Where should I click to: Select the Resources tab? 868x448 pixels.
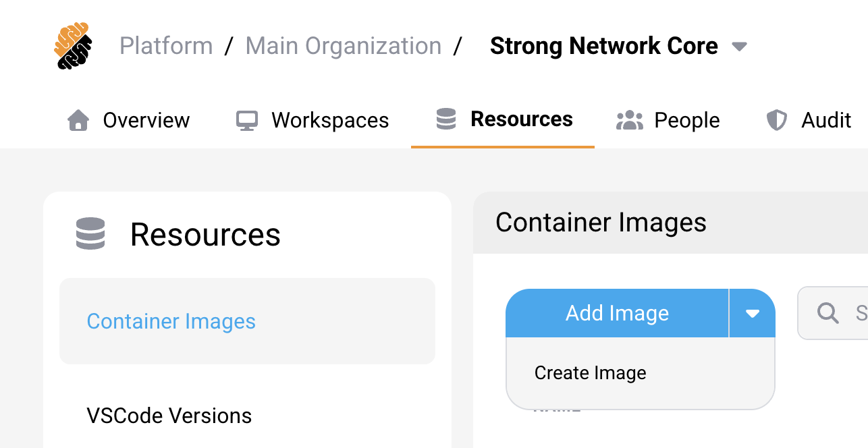(503, 119)
